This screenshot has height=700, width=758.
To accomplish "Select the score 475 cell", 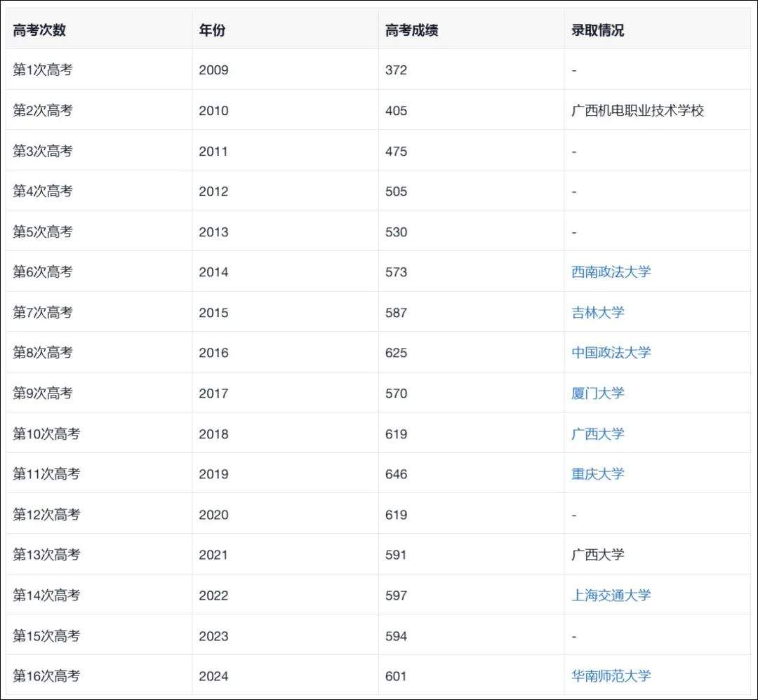I will coord(472,151).
